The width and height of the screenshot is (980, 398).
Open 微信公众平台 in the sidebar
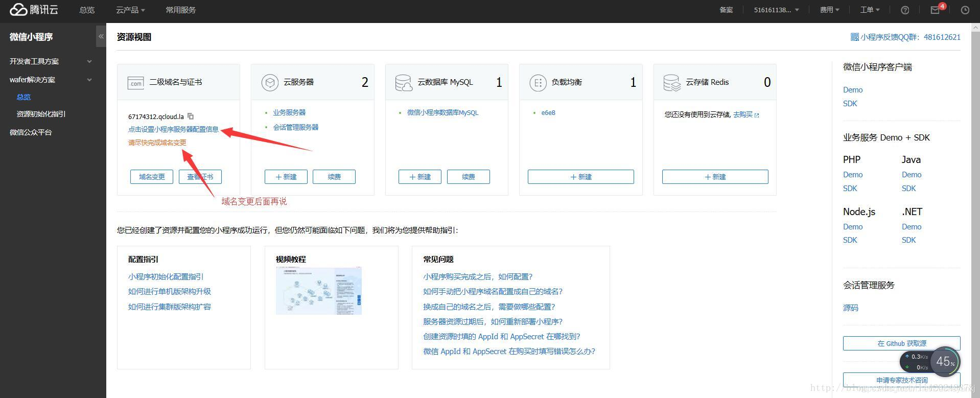pyautogui.click(x=31, y=132)
